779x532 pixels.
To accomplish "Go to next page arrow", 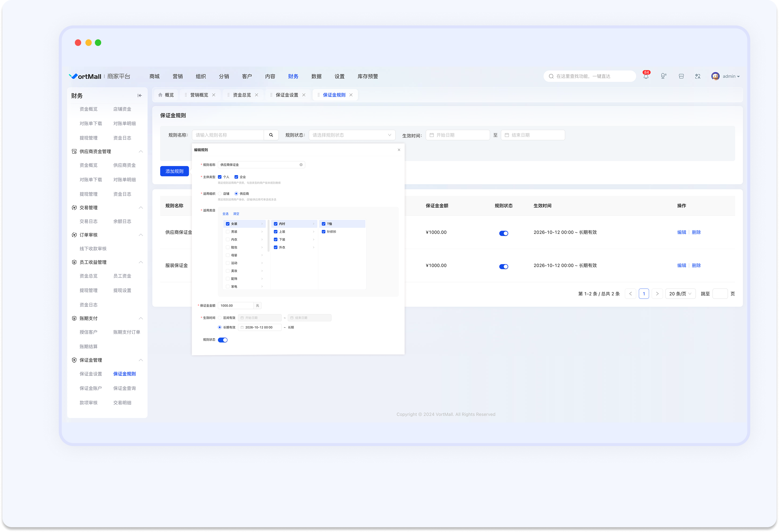I will pos(657,294).
